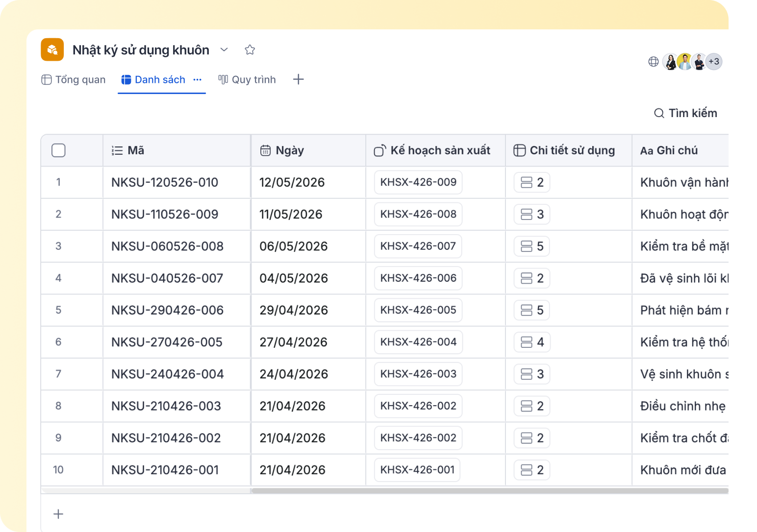Open the Kế hoạch sản xuất column header
Viewport: 757px width, 532px height.
coord(436,150)
